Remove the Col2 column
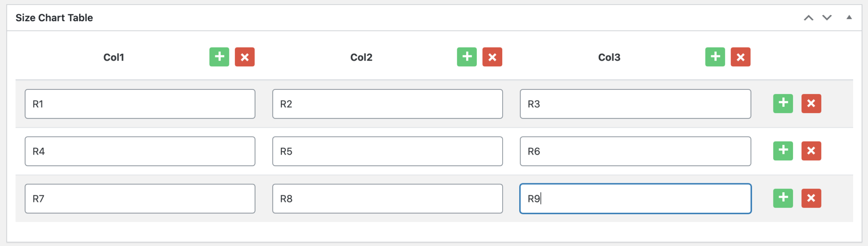 click(x=492, y=57)
